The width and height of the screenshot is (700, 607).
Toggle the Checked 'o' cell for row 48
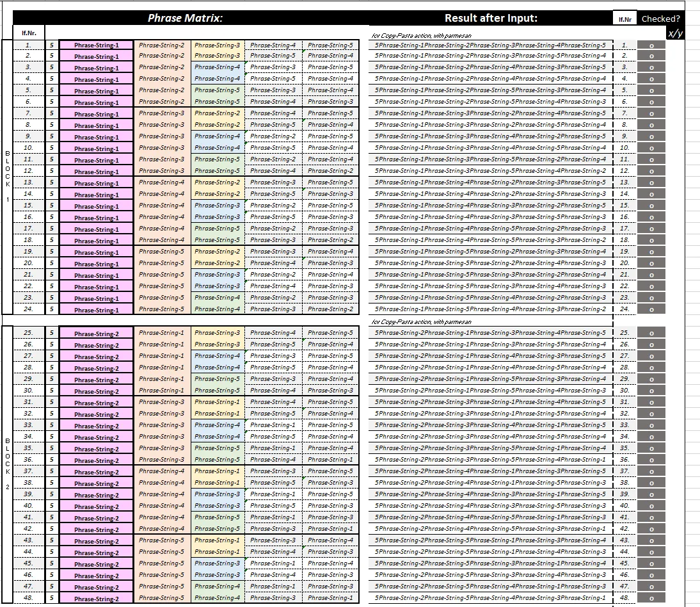pos(651,598)
